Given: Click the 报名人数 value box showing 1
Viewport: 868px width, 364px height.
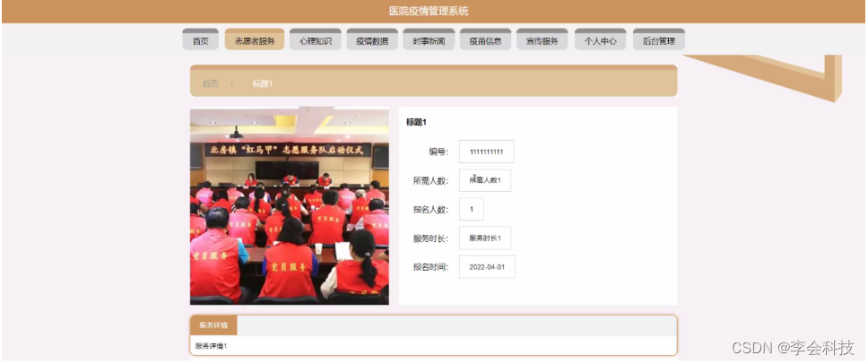Looking at the screenshot, I should [472, 209].
